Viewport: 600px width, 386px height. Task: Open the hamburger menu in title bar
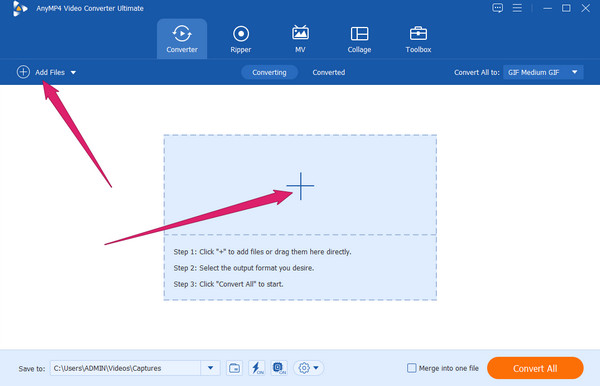click(x=517, y=8)
